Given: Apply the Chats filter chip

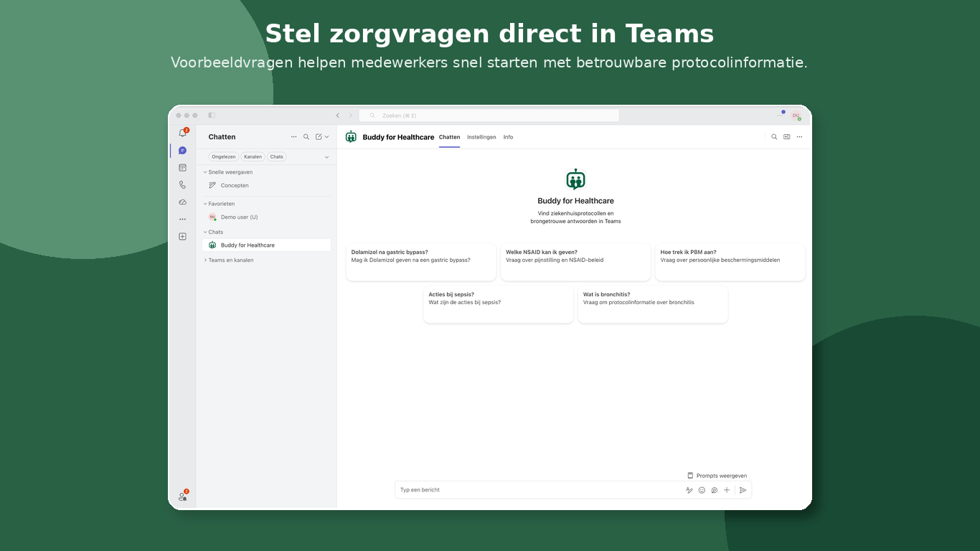Looking at the screenshot, I should pyautogui.click(x=277, y=157).
